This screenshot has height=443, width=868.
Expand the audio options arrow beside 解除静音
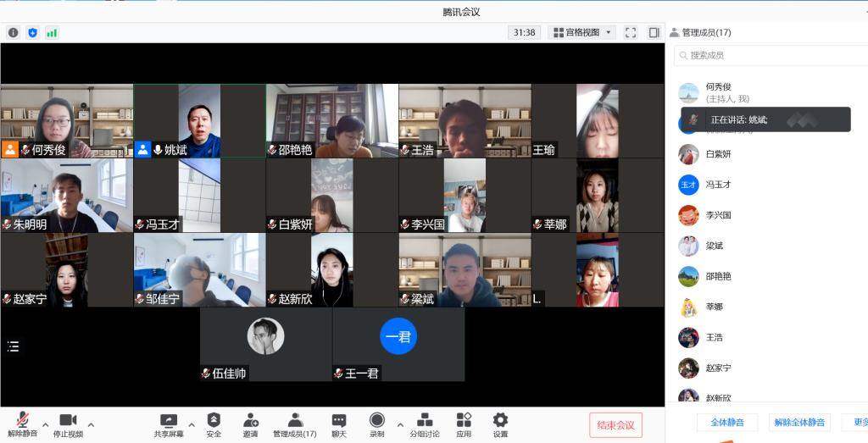tap(46, 425)
